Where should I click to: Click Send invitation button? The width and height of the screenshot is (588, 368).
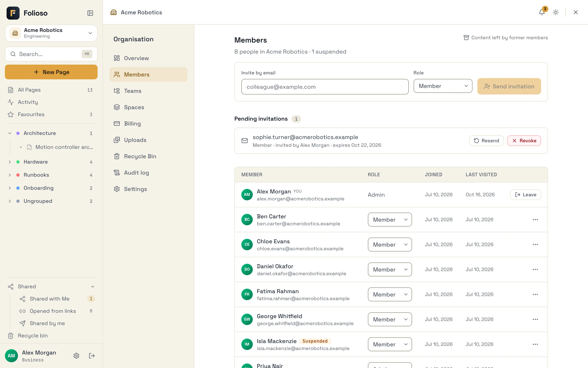coord(509,86)
